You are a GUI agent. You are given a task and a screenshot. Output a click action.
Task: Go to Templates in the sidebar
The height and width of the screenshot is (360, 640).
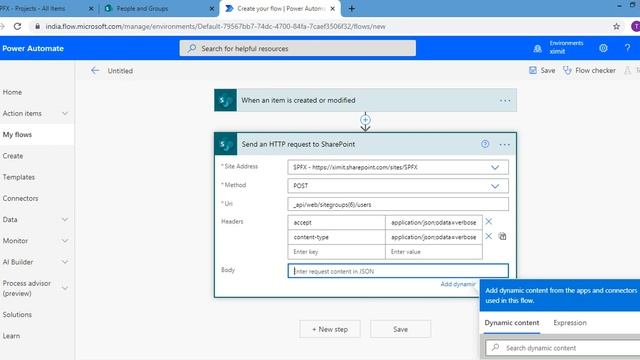(x=18, y=177)
